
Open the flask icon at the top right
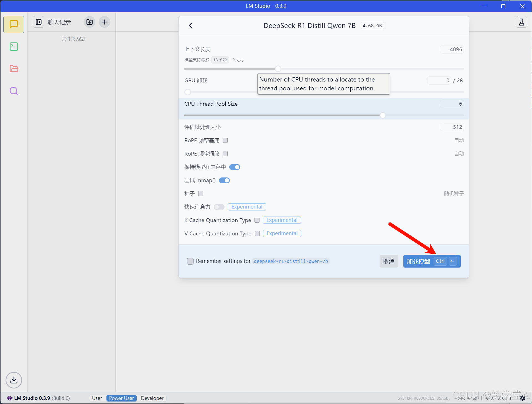521,22
